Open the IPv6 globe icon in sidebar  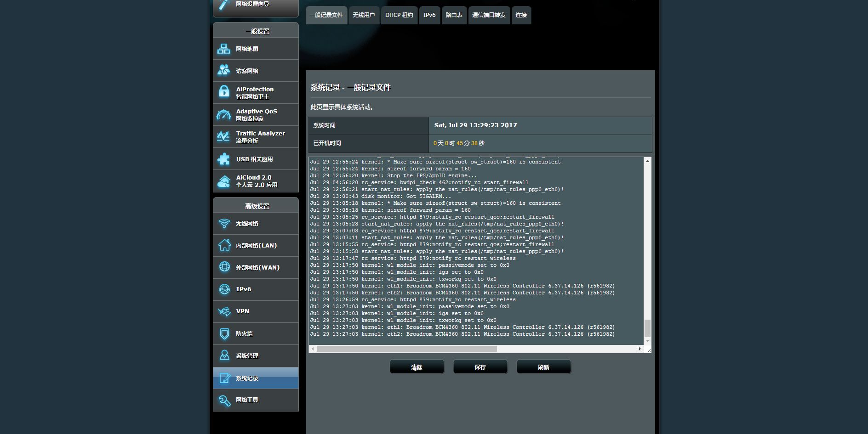click(x=224, y=289)
